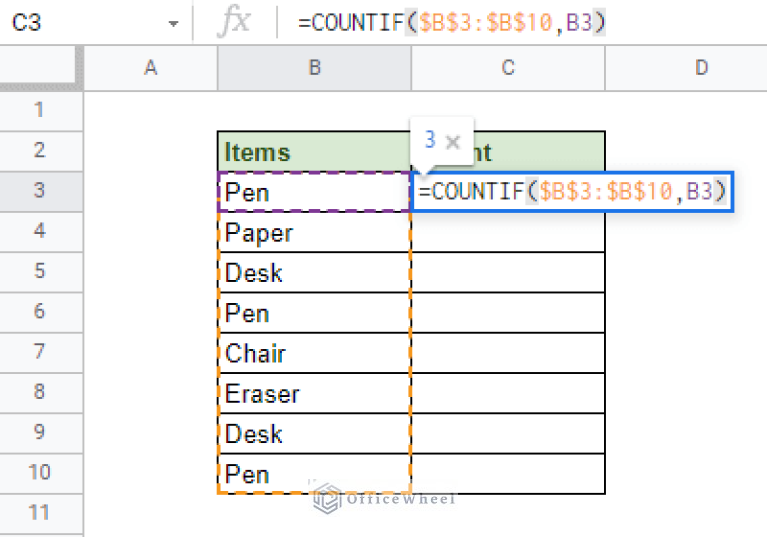Select row 10 header

(x=40, y=473)
